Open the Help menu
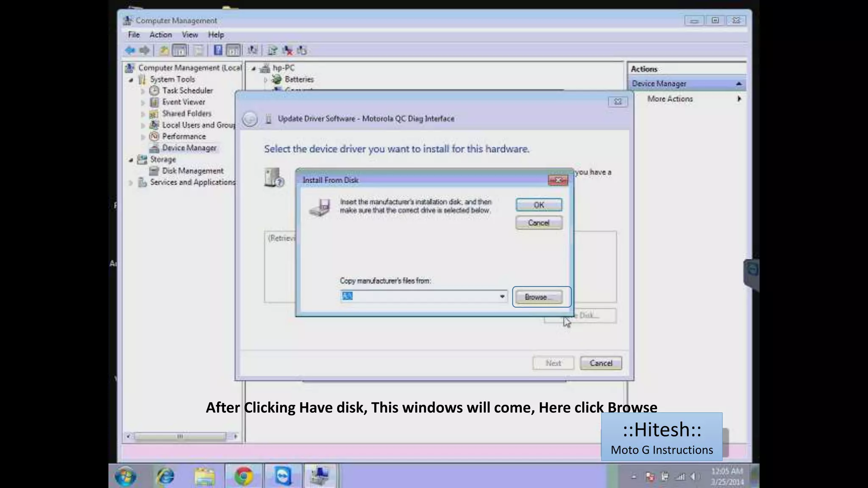 click(216, 35)
